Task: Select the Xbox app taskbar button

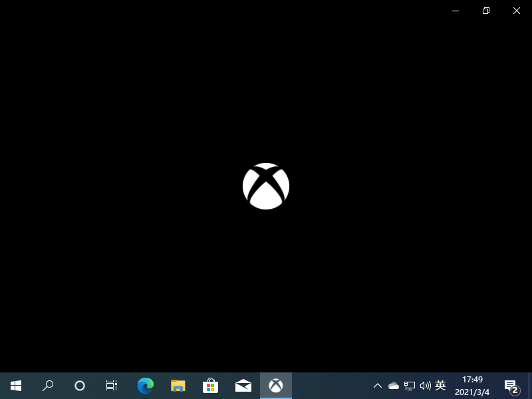Action: pyautogui.click(x=276, y=386)
